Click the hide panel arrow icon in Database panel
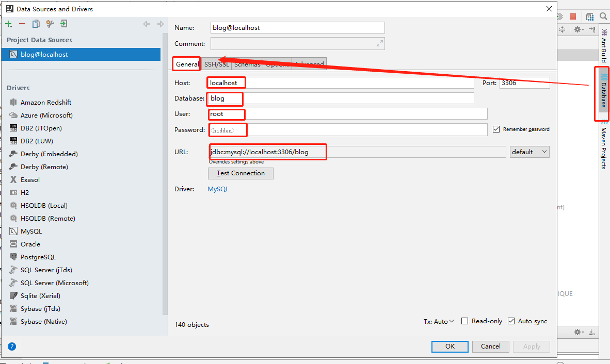The height and width of the screenshot is (364, 610). click(x=592, y=29)
